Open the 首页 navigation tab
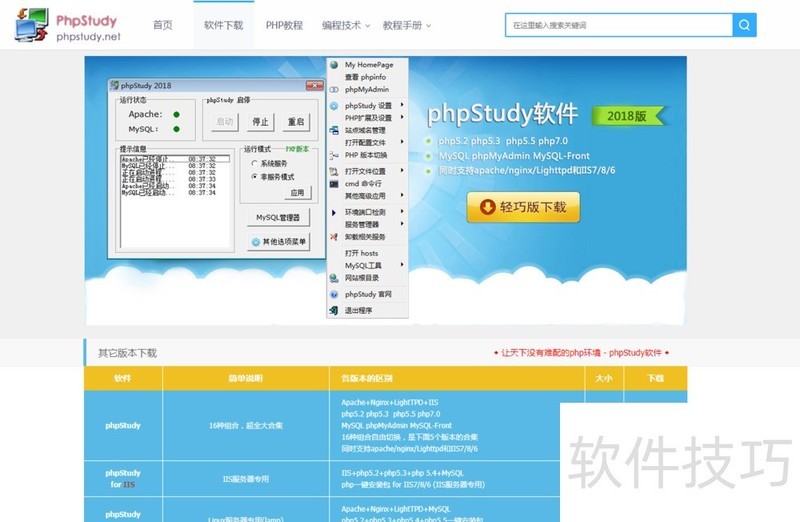Image resolution: width=800 pixels, height=522 pixels. click(x=163, y=25)
